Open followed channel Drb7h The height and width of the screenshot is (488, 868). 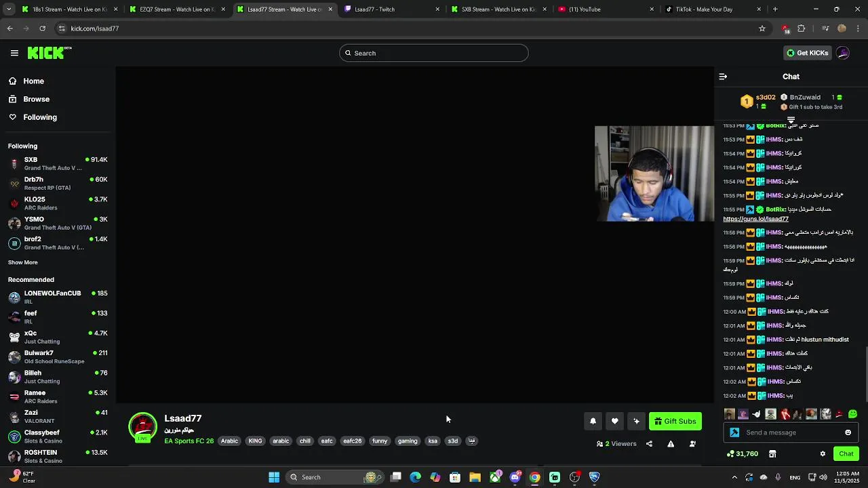[58, 183]
